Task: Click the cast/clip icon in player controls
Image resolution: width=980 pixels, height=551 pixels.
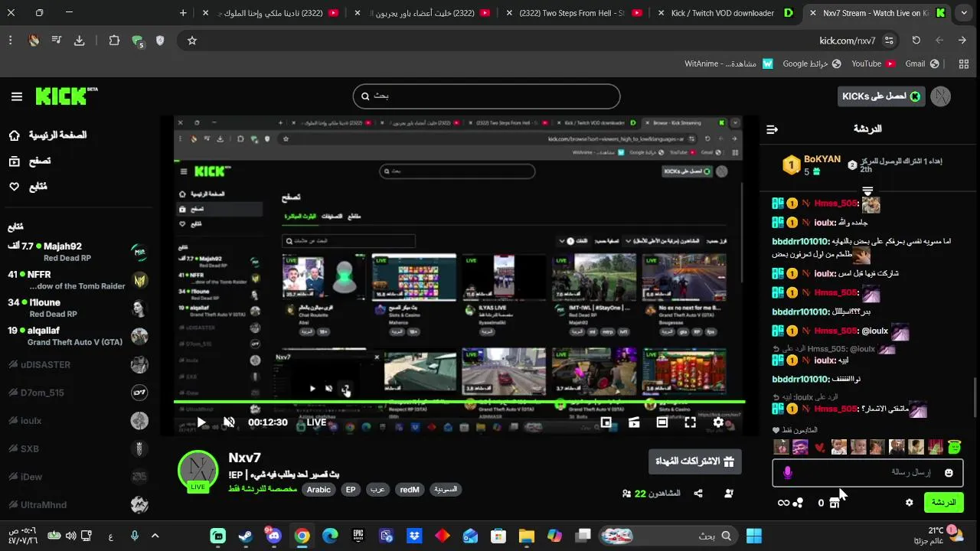Action: [x=634, y=422]
